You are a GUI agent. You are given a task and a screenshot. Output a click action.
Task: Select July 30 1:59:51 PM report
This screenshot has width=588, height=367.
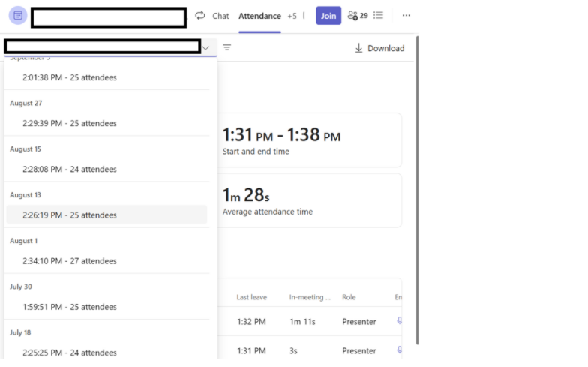106,307
